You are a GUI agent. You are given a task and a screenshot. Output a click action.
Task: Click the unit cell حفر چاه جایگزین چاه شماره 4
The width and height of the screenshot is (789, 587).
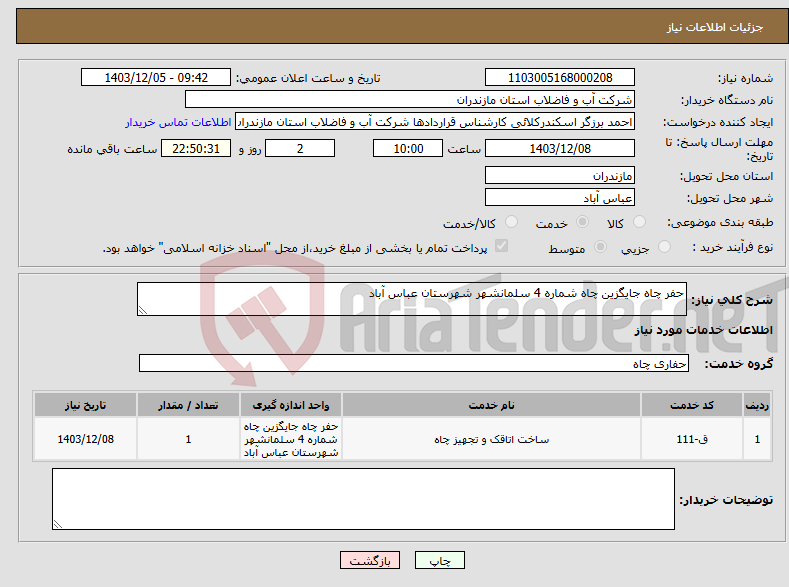click(290, 439)
